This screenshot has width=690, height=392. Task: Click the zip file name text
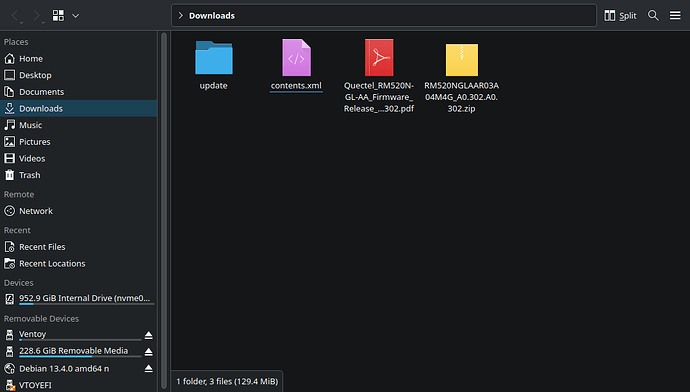point(462,97)
